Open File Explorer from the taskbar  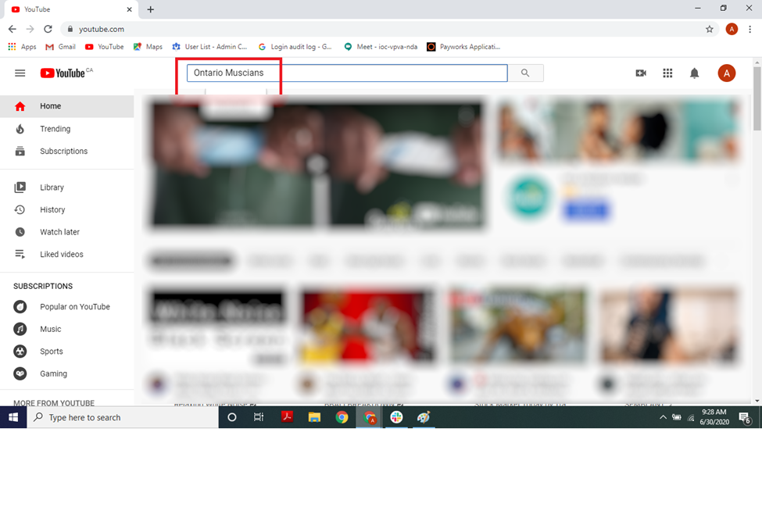point(314,417)
